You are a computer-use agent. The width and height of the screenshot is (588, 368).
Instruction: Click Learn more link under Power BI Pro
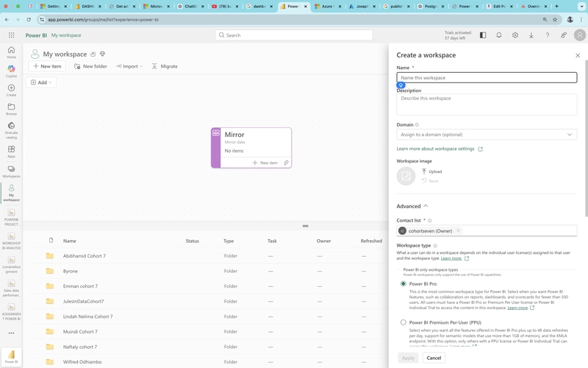tap(517, 308)
